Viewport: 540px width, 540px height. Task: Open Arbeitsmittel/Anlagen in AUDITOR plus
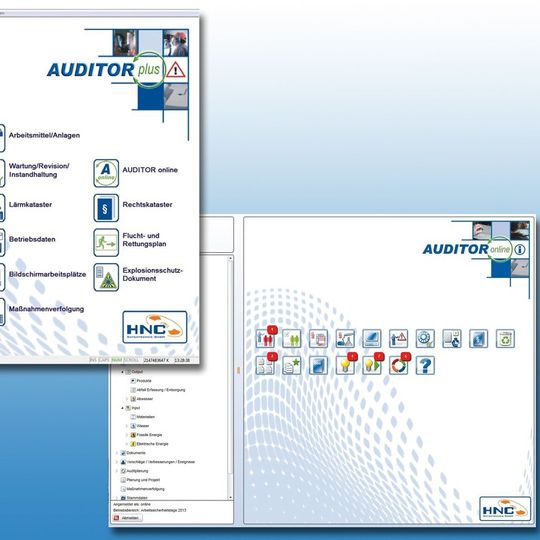tap(44, 135)
